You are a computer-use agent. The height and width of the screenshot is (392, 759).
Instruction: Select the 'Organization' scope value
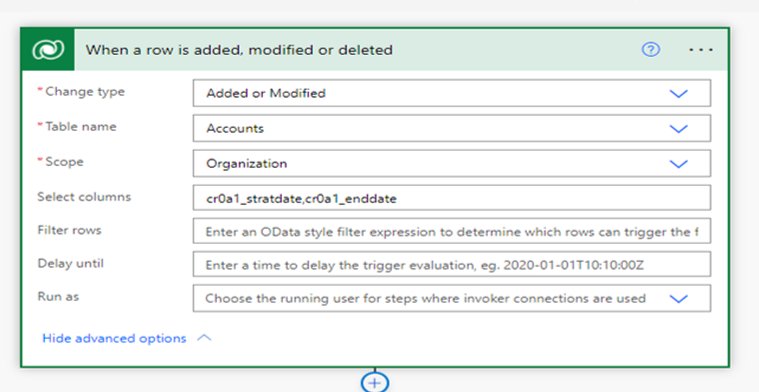246,164
